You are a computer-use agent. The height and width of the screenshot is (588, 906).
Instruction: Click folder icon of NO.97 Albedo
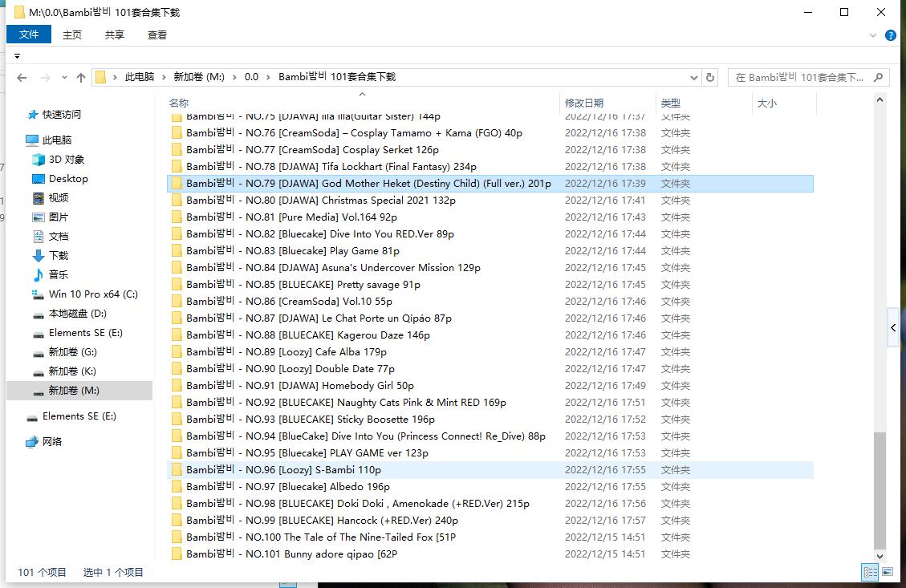177,486
